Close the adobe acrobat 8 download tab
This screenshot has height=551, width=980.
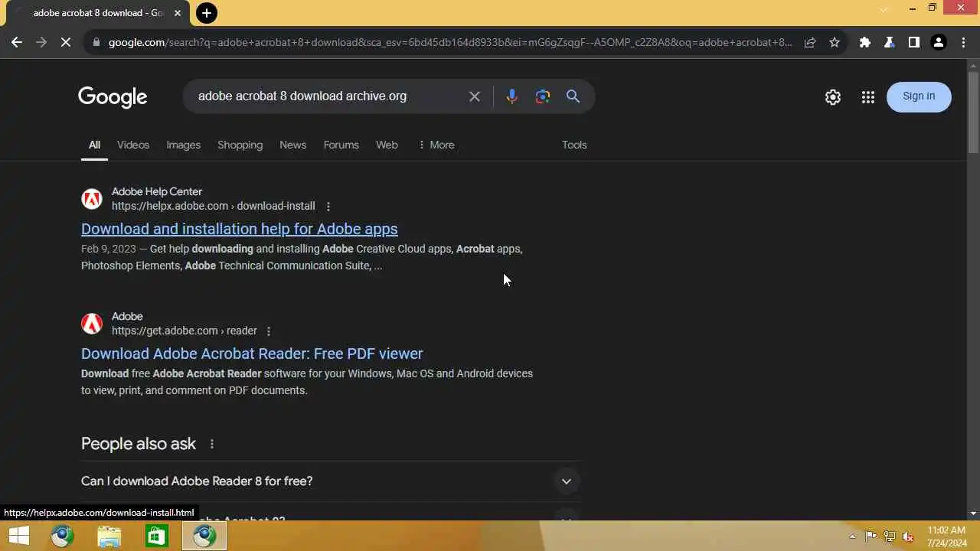tap(178, 13)
